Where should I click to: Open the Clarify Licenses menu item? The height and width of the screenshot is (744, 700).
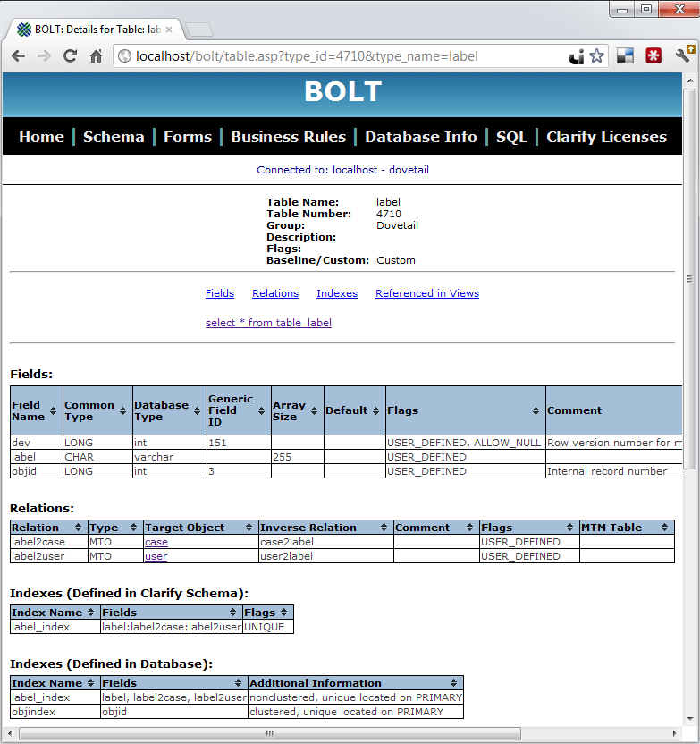(606, 137)
